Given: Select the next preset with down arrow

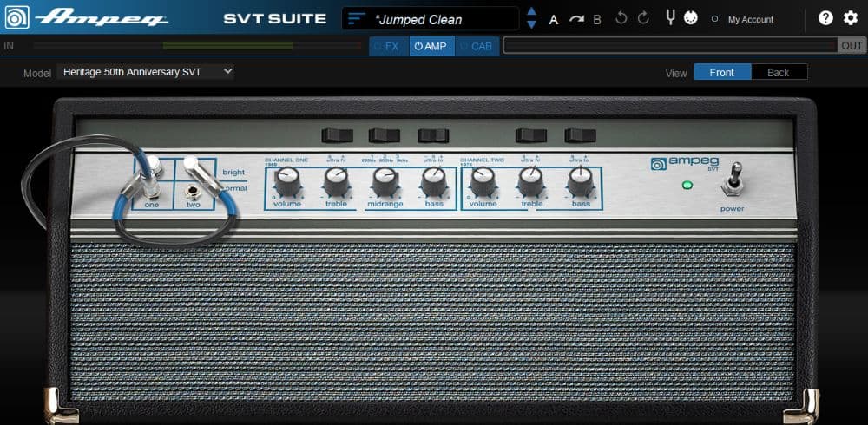Looking at the screenshot, I should [x=531, y=24].
